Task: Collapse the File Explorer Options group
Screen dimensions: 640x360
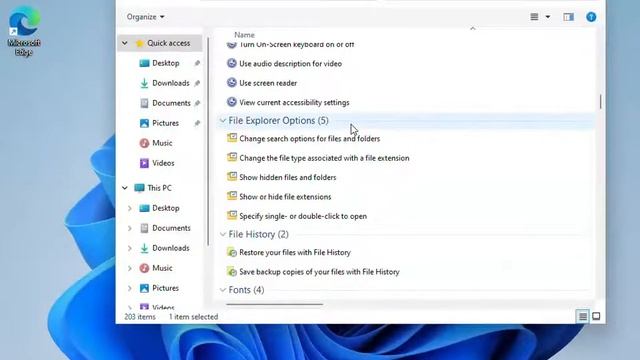Action: (223, 120)
